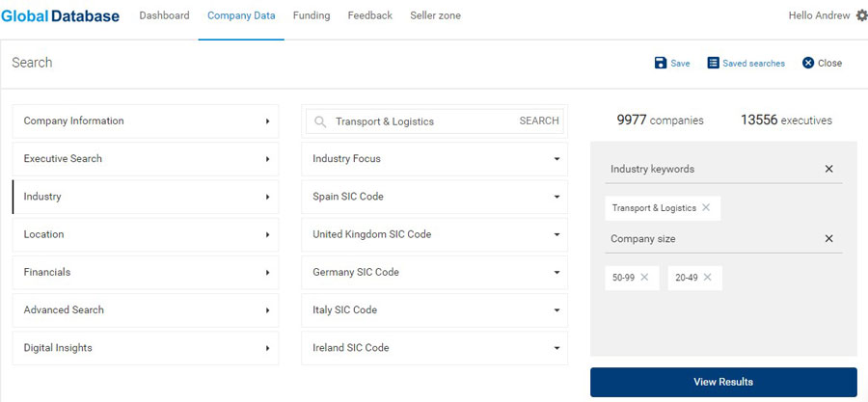Remove the 50-99 company size tag
Screen dimensions: 868x402
coord(644,277)
